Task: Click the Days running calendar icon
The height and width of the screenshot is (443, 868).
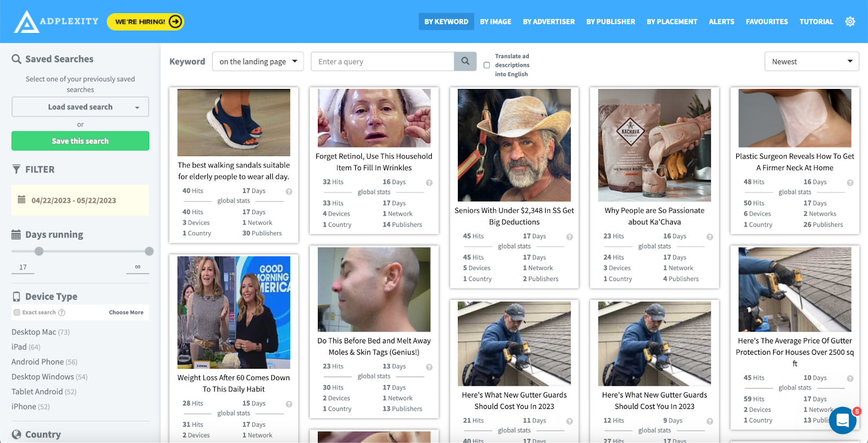Action: click(16, 235)
